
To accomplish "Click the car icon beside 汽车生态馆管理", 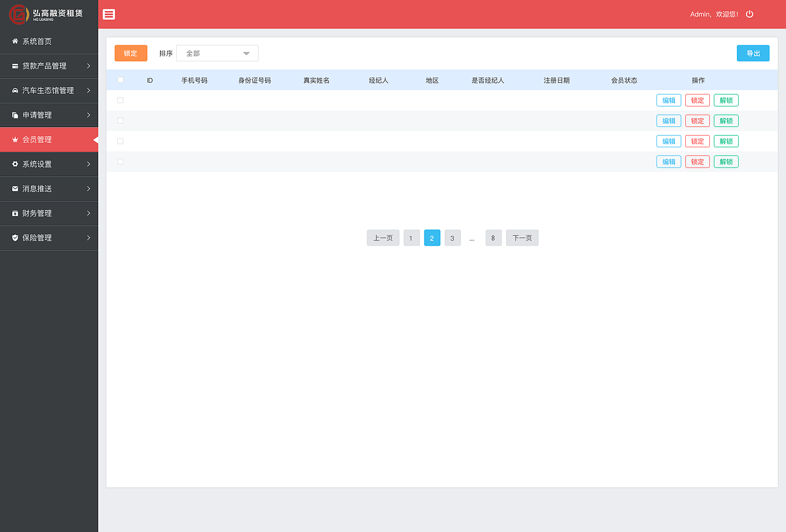I will point(15,90).
